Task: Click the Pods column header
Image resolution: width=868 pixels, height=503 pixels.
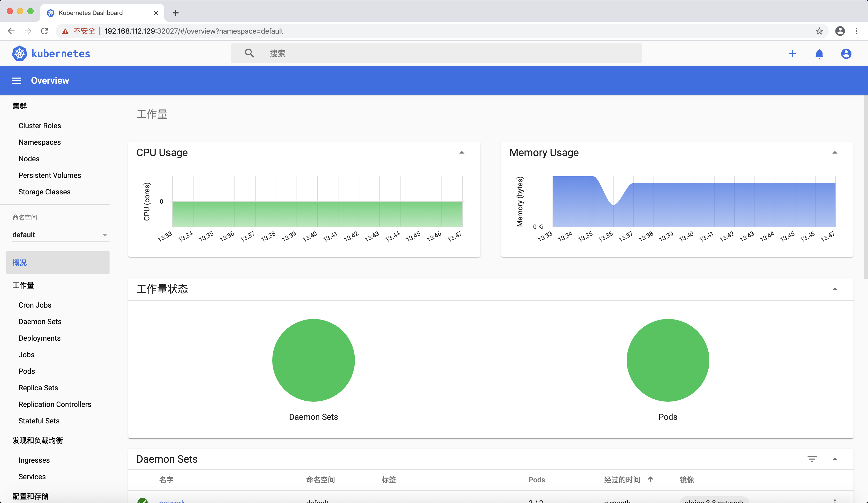Action: (x=537, y=479)
